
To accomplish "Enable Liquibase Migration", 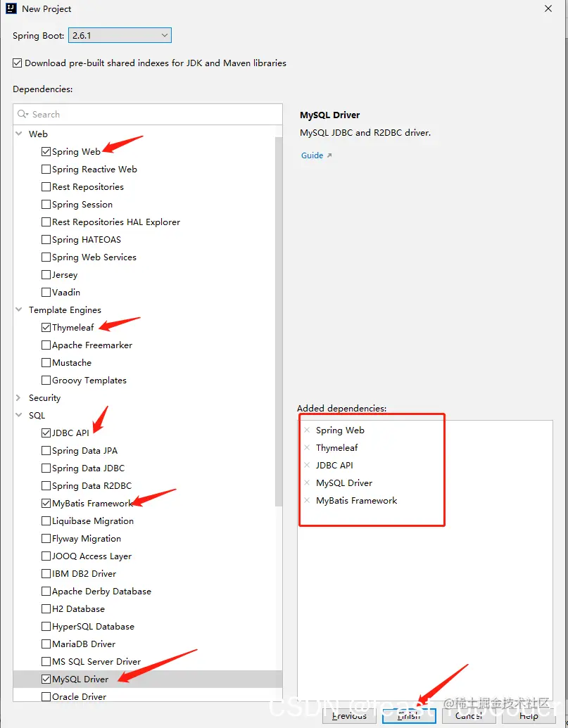I will tap(46, 521).
